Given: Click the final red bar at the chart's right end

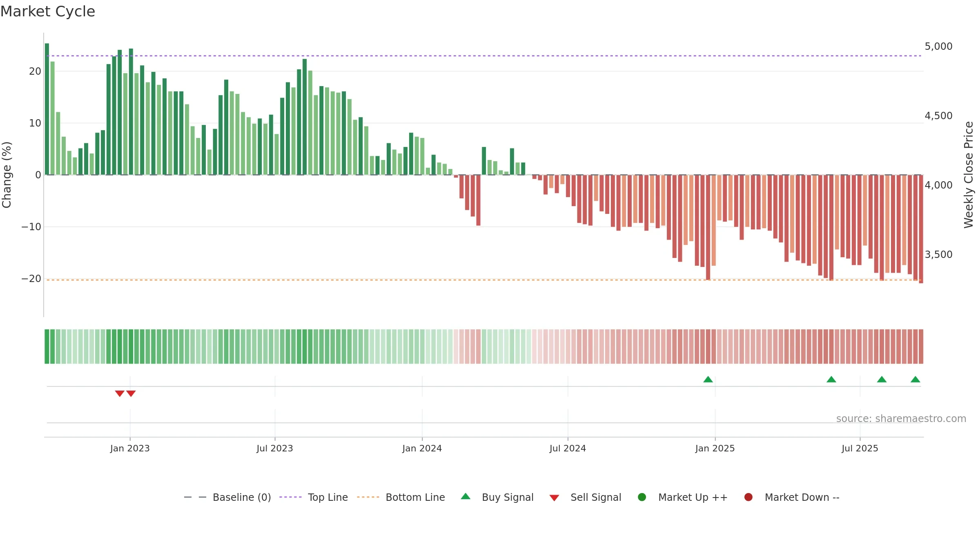Looking at the screenshot, I should tap(921, 229).
